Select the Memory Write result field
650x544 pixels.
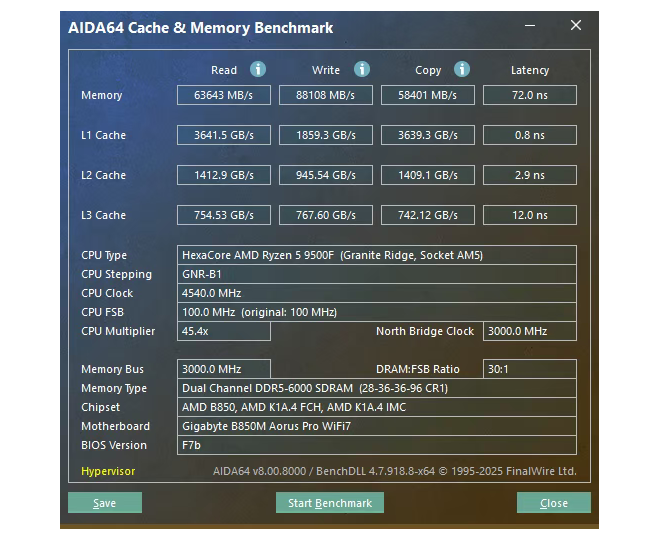coord(326,96)
